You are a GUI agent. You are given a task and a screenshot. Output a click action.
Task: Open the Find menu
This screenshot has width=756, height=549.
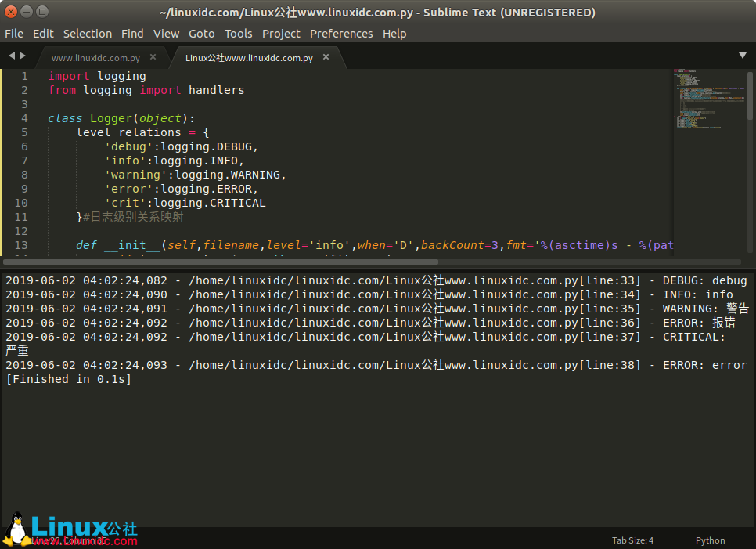(132, 34)
